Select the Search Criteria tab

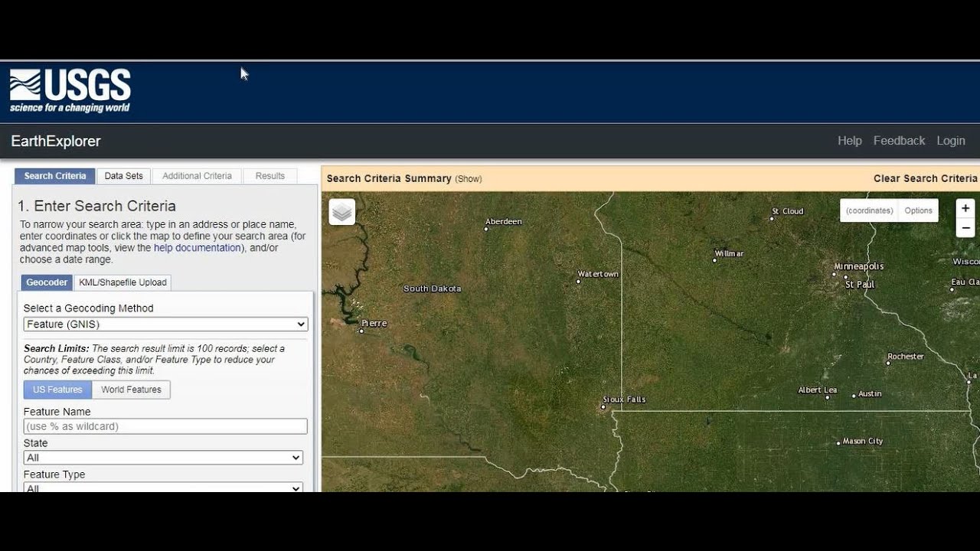pyautogui.click(x=55, y=176)
